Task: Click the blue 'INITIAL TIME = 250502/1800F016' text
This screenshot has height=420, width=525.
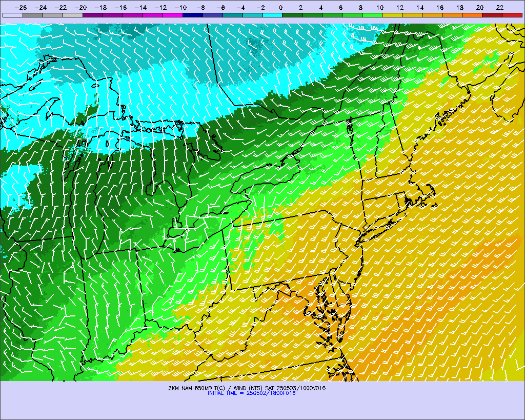Action: point(251,393)
